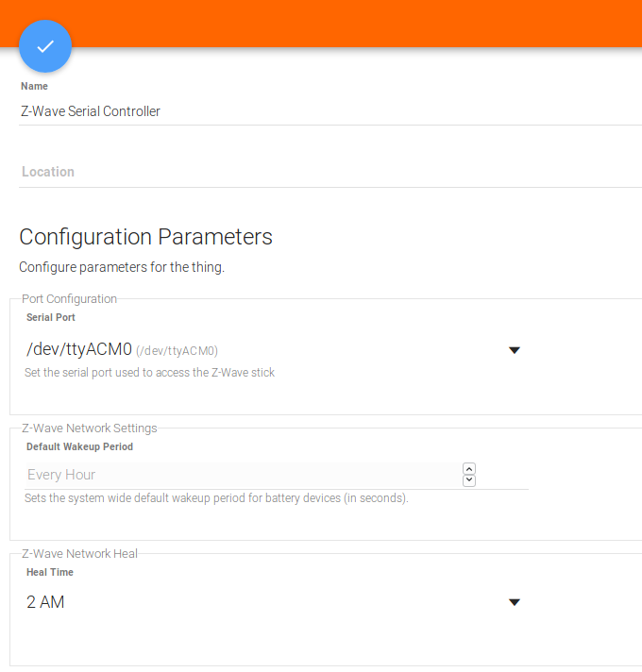This screenshot has width=642, height=672.
Task: Select the 2 AM heal time value
Action: (x=45, y=602)
